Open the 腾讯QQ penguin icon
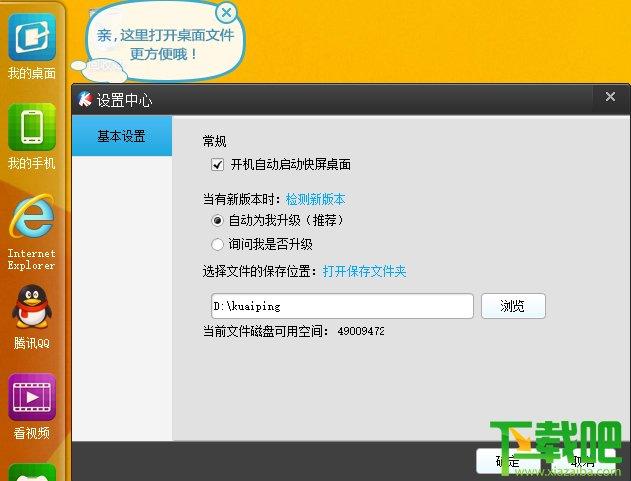This screenshot has width=631, height=481. 32,310
